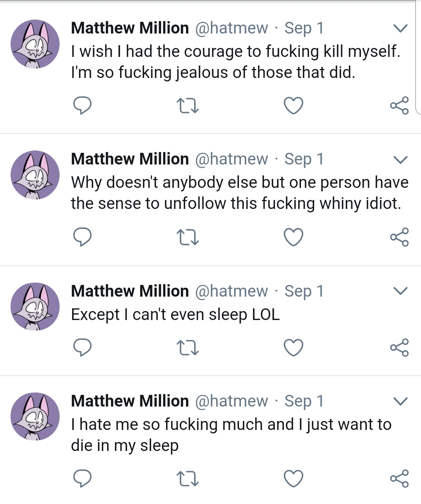This screenshot has height=504, width=421.
Task: Retweet the tweet about unfollowing
Action: point(188,237)
